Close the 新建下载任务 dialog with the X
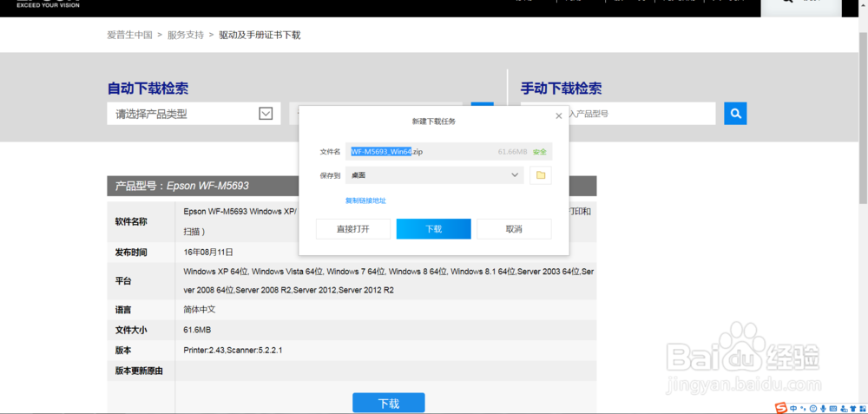 coord(558,115)
